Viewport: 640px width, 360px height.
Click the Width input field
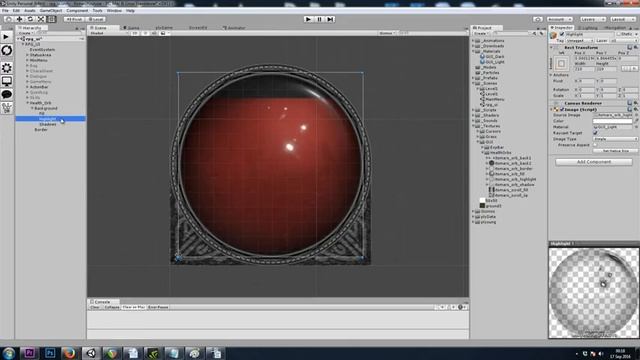(584, 69)
